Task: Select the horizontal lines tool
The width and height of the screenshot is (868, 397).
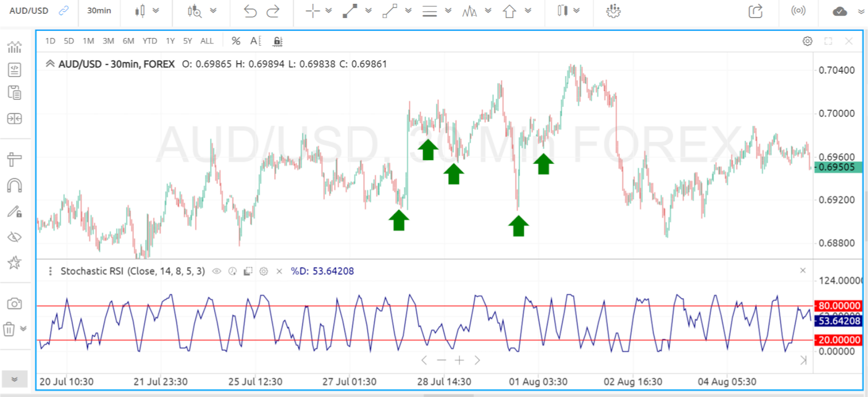Action: (430, 11)
